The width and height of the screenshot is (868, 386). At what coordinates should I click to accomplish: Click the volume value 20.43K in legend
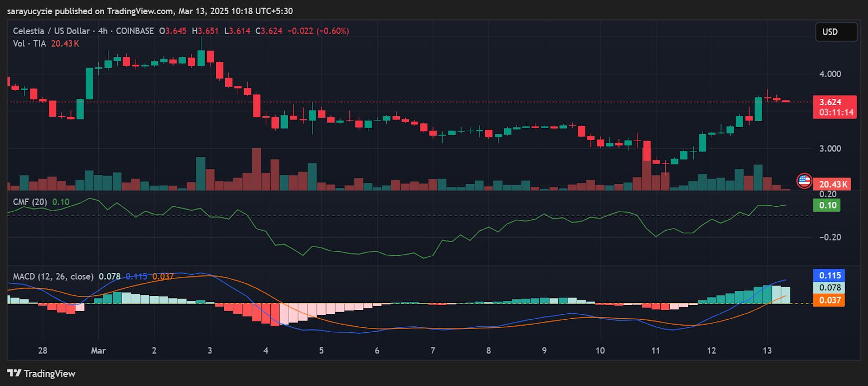click(x=65, y=43)
